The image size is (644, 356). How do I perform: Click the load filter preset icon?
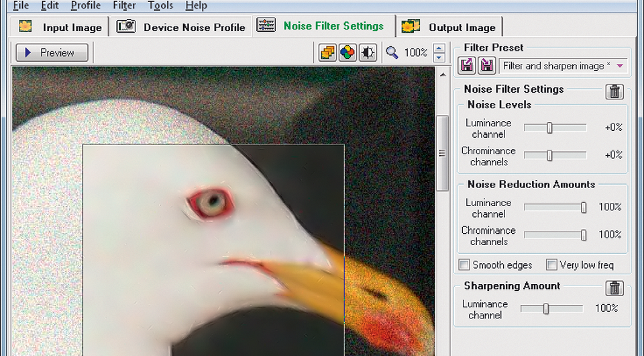(467, 66)
